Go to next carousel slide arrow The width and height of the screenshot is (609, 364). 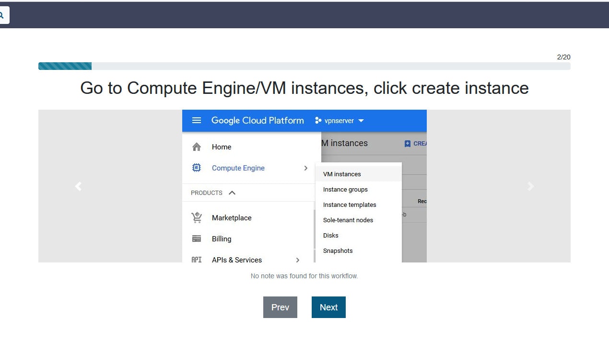pos(530,186)
